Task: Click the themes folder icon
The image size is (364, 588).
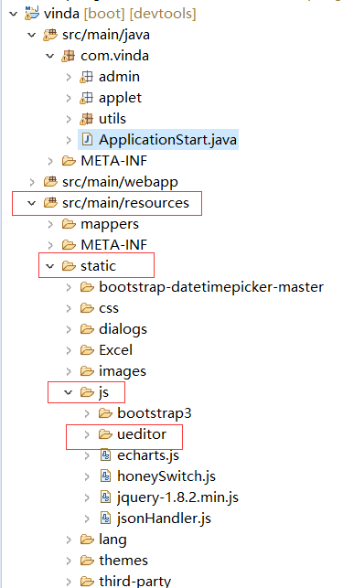Action: [87, 560]
